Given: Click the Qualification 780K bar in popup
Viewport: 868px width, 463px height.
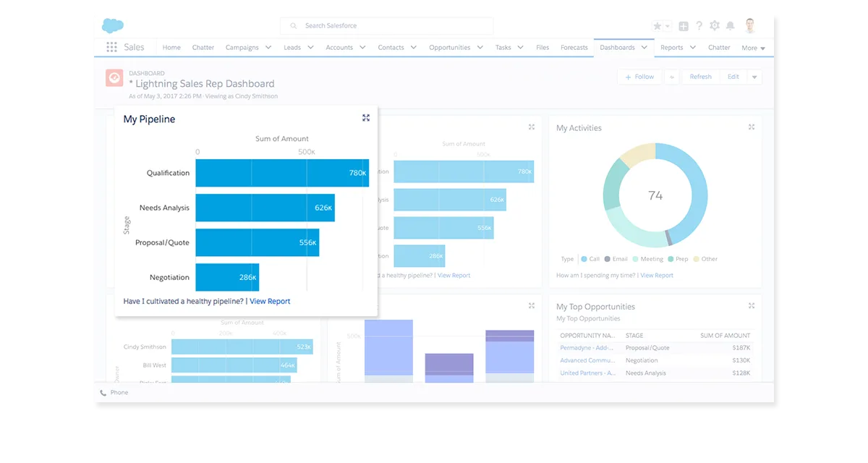Looking at the screenshot, I should pos(282,173).
